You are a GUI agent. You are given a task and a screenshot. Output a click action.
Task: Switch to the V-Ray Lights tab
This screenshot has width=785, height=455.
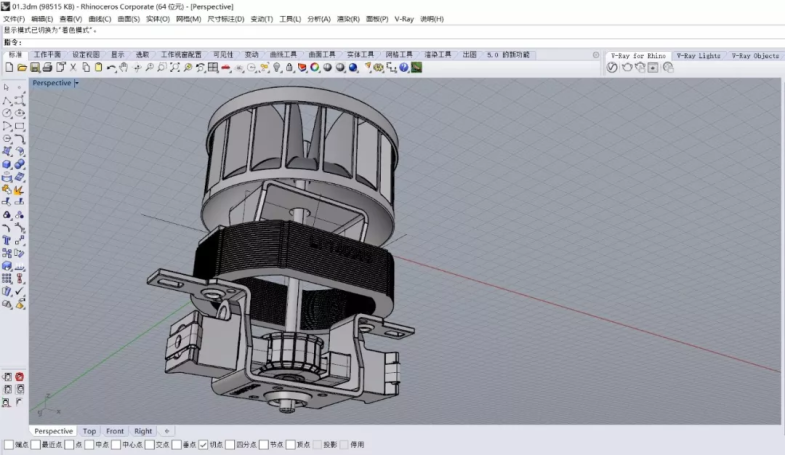pyautogui.click(x=697, y=56)
